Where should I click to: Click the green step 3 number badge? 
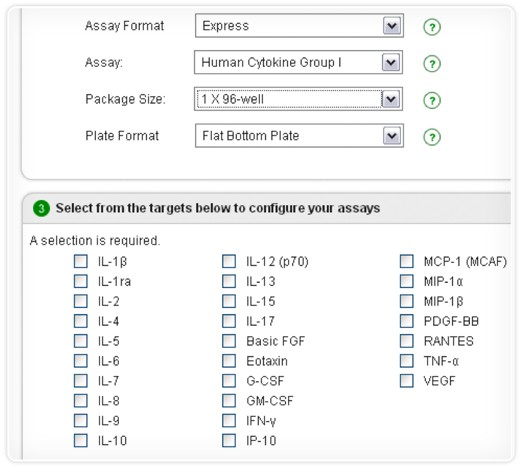(x=41, y=209)
